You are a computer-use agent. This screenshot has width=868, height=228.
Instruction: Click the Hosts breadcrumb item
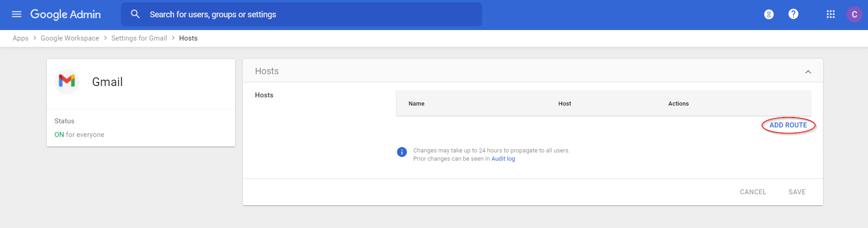(x=188, y=38)
